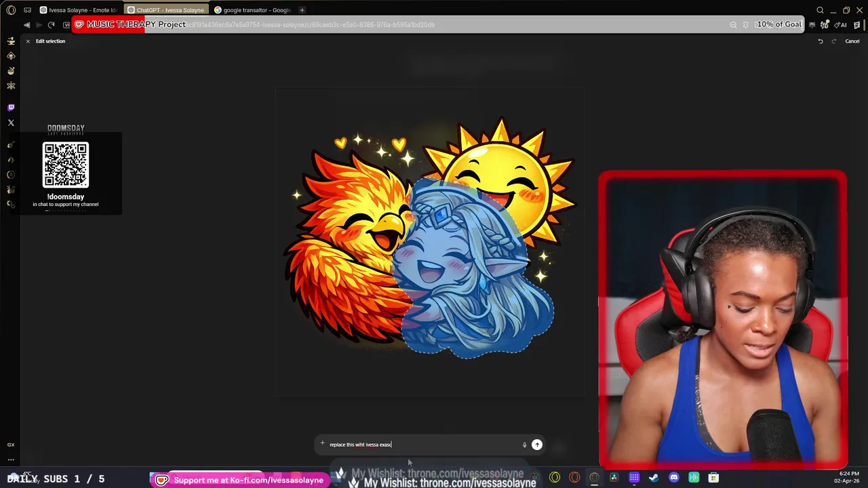Screen dimensions: 868x488
Task: Click the GX corner icon in sidebar
Action: click(x=11, y=445)
